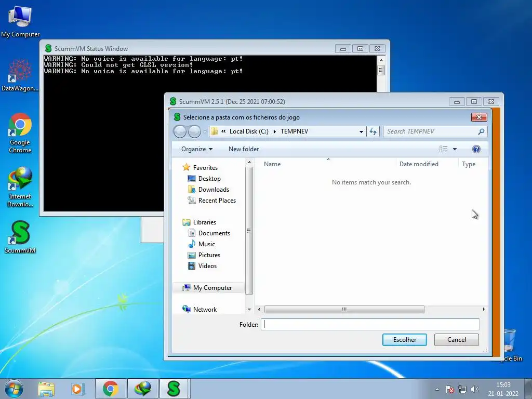Sort by the Date modified column
Screen dimensions: 532x399
427,164
